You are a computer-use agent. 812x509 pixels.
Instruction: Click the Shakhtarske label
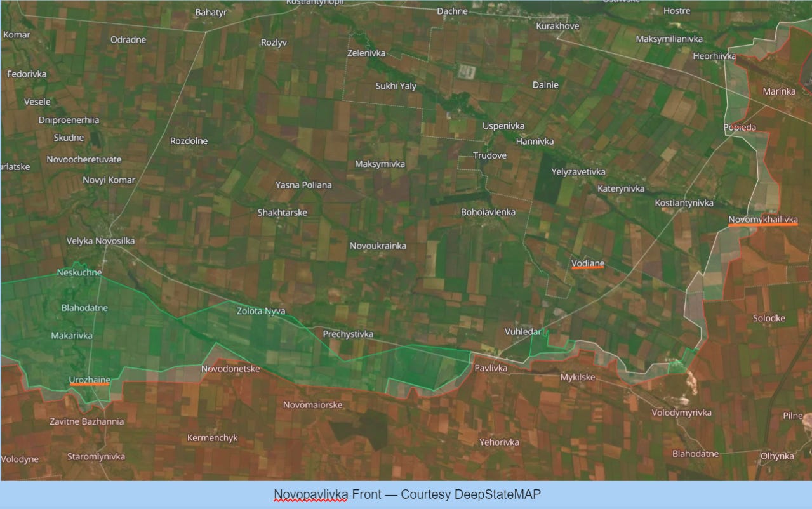[x=283, y=213]
